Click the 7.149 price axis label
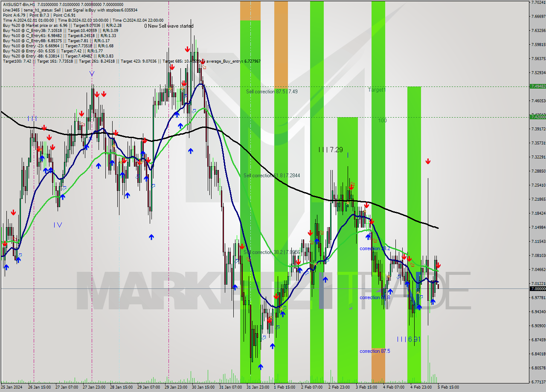This screenshot has height=392, width=546. click(x=539, y=227)
